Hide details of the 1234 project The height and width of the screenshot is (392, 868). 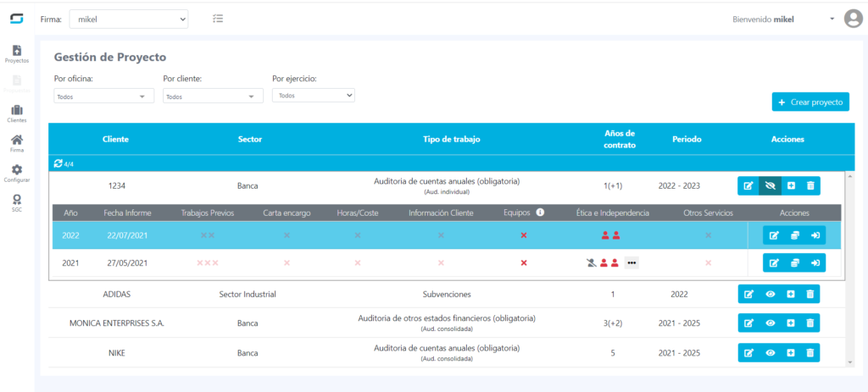pyautogui.click(x=770, y=185)
